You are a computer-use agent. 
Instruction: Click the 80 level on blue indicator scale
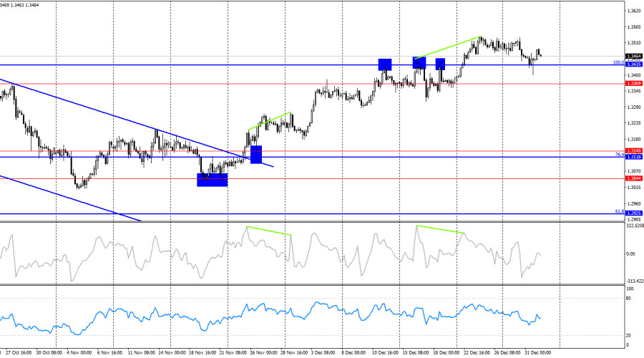point(630,298)
